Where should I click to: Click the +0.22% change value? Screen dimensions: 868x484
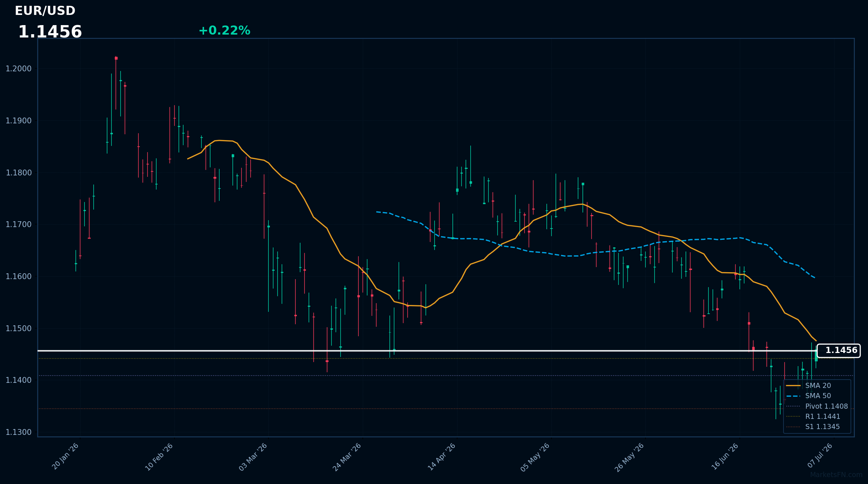point(224,31)
